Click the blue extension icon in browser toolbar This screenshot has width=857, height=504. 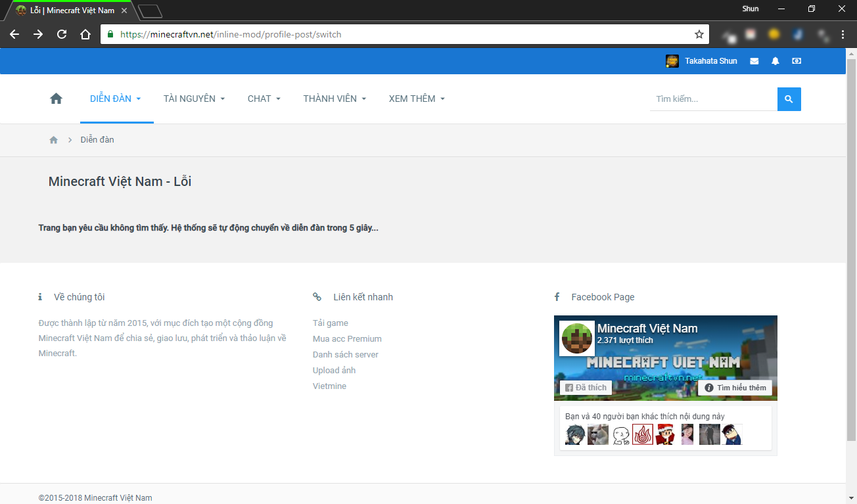pos(797,34)
